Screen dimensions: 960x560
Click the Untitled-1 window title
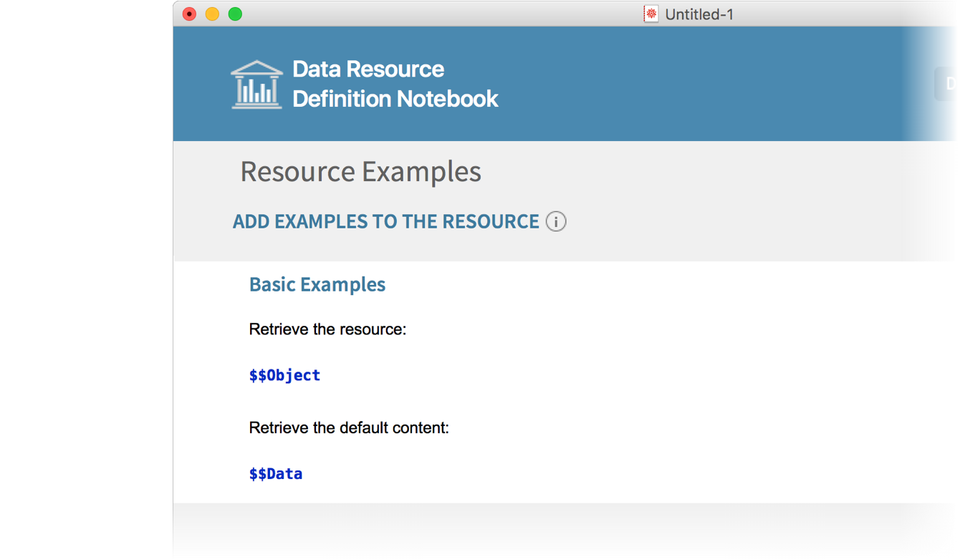[x=699, y=14]
